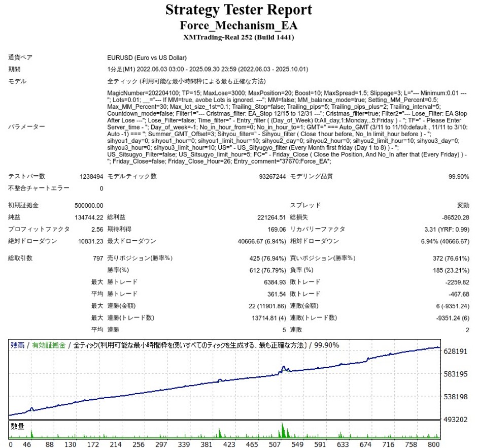Select the 総利益 value 221264.51
The image size is (477, 448).
point(271,217)
